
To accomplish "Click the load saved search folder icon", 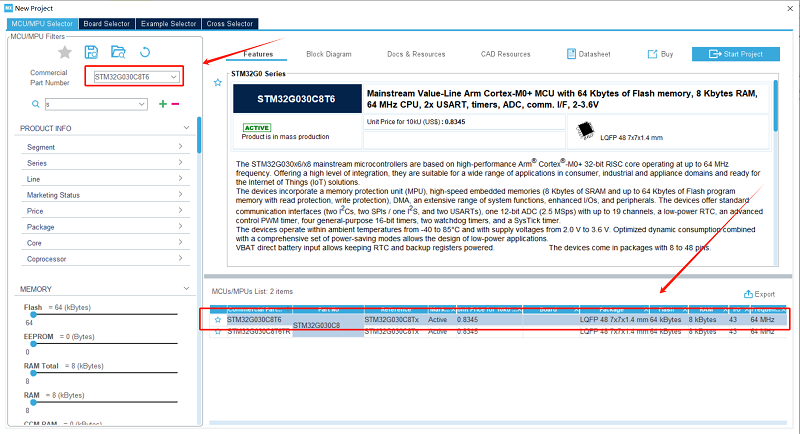I will (x=118, y=52).
